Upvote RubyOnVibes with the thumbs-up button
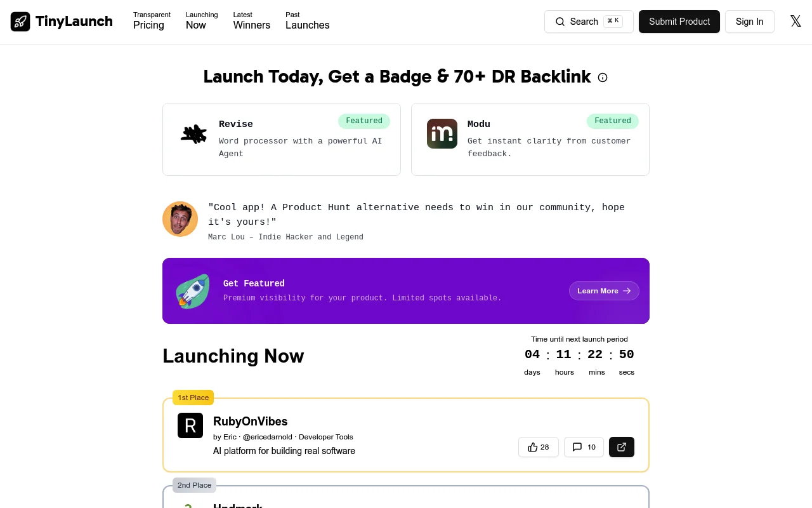 (538, 447)
